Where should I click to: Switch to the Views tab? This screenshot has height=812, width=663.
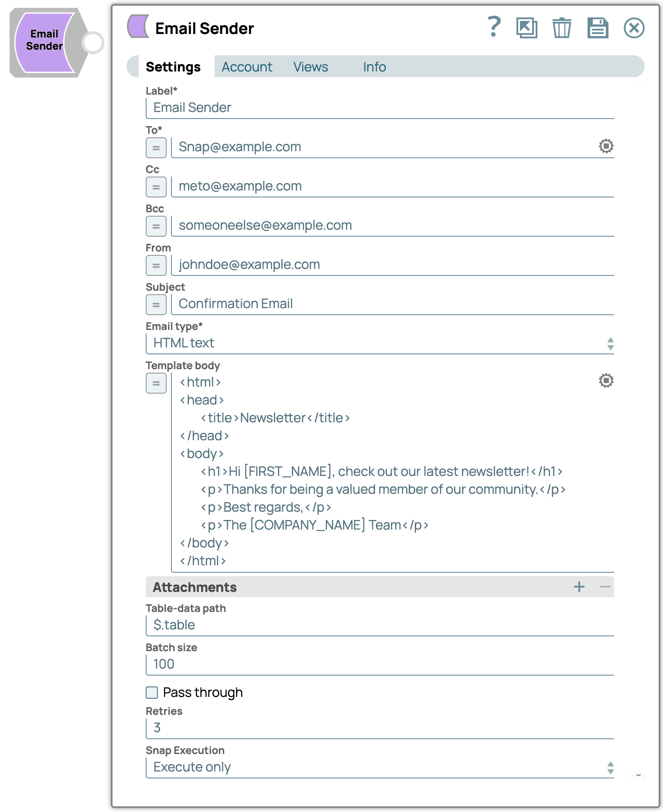click(x=310, y=67)
